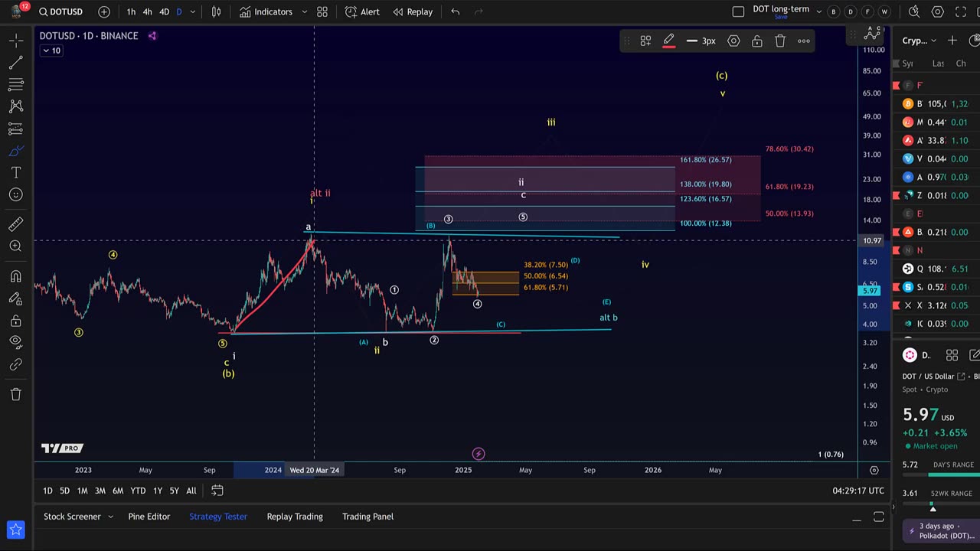The height and width of the screenshot is (551, 980).
Task: Open the Pine Editor tab
Action: coord(149,517)
